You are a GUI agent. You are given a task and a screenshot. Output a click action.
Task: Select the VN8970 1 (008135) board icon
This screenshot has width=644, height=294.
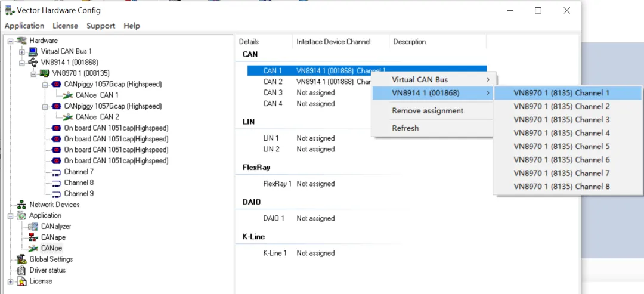click(x=45, y=73)
